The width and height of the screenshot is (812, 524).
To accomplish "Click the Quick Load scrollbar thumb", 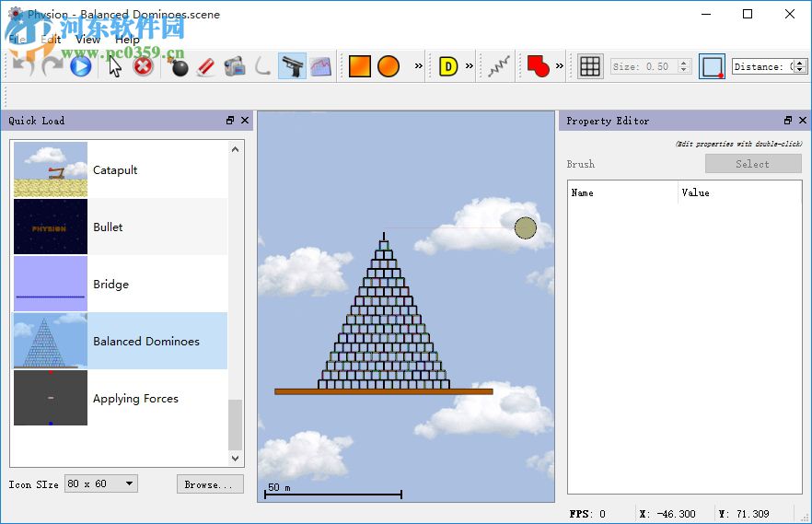I will [235, 425].
